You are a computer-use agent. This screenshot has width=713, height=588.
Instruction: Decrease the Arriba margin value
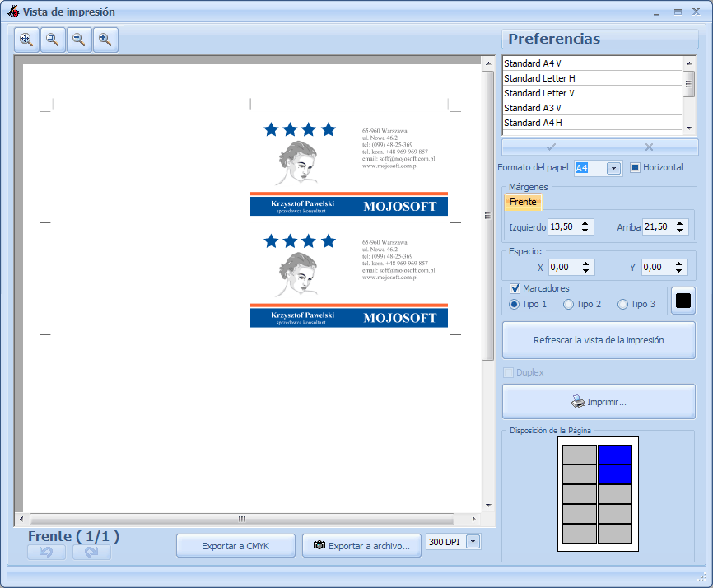pyautogui.click(x=679, y=231)
